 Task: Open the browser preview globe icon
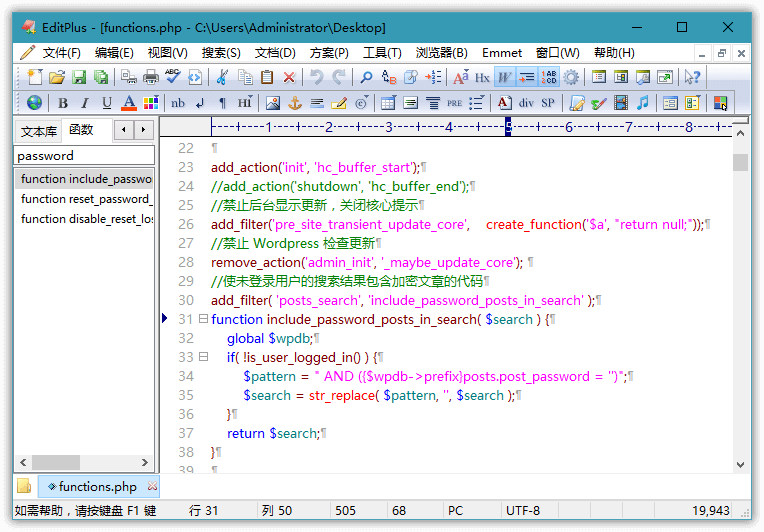tap(34, 102)
